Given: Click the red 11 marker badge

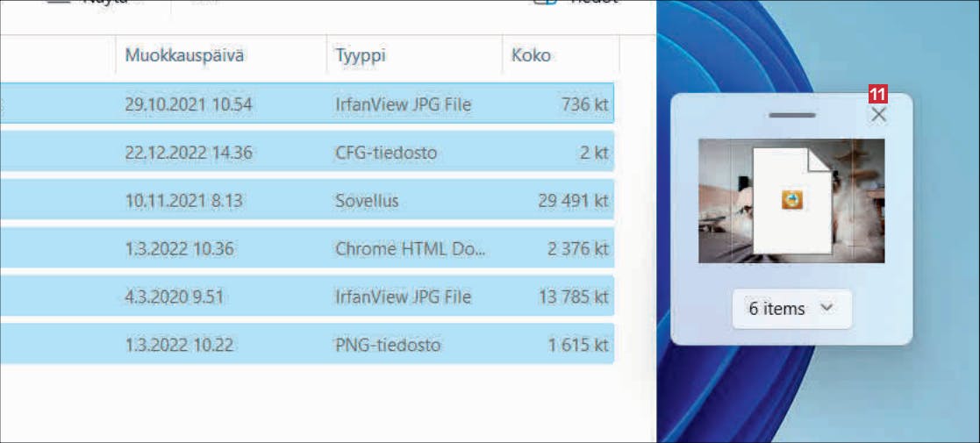Looking at the screenshot, I should click(x=878, y=95).
